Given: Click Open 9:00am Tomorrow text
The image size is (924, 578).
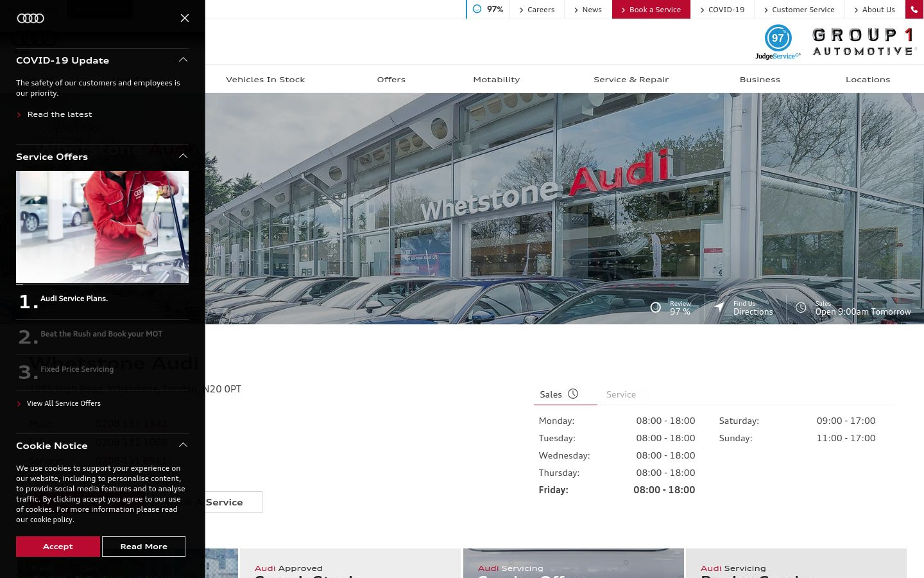Looking at the screenshot, I should [x=862, y=311].
